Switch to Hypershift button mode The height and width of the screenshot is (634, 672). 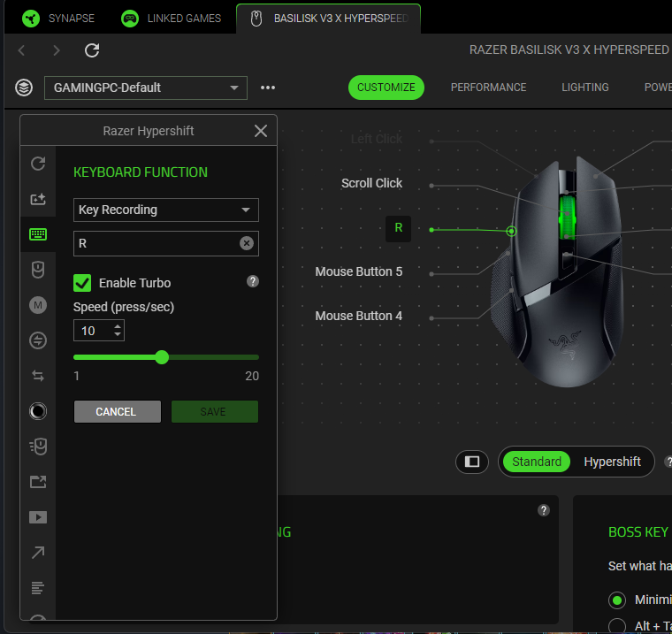tap(612, 462)
